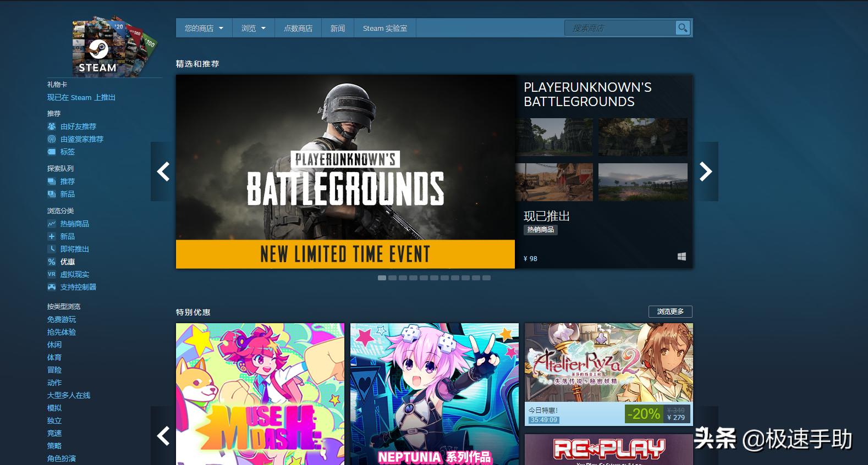
Task: Open the 点数商店 tab
Action: (x=298, y=28)
